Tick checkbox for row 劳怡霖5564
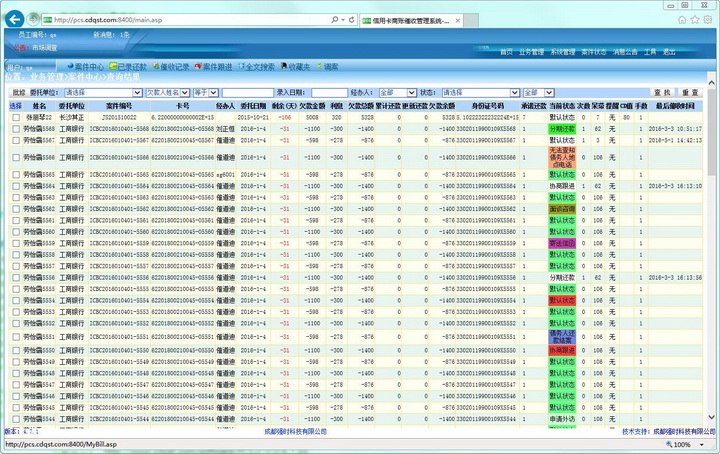Viewport: 720px width, 454px height. tap(16, 186)
